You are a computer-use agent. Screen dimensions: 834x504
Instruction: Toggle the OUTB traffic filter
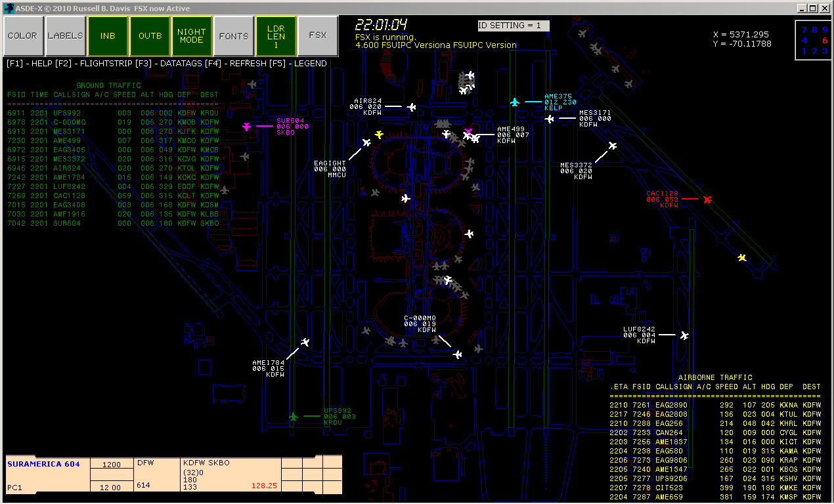click(150, 36)
